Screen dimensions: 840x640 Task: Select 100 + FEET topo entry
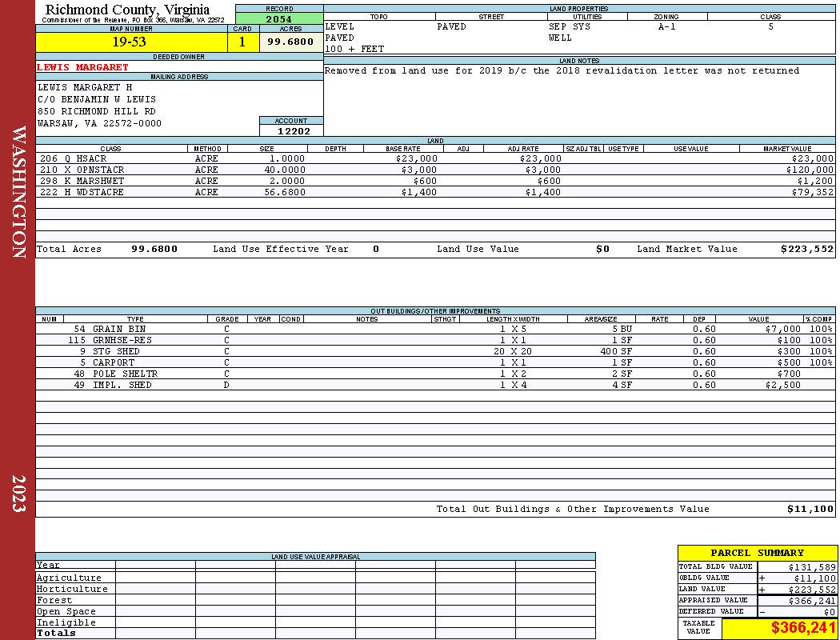pos(354,50)
